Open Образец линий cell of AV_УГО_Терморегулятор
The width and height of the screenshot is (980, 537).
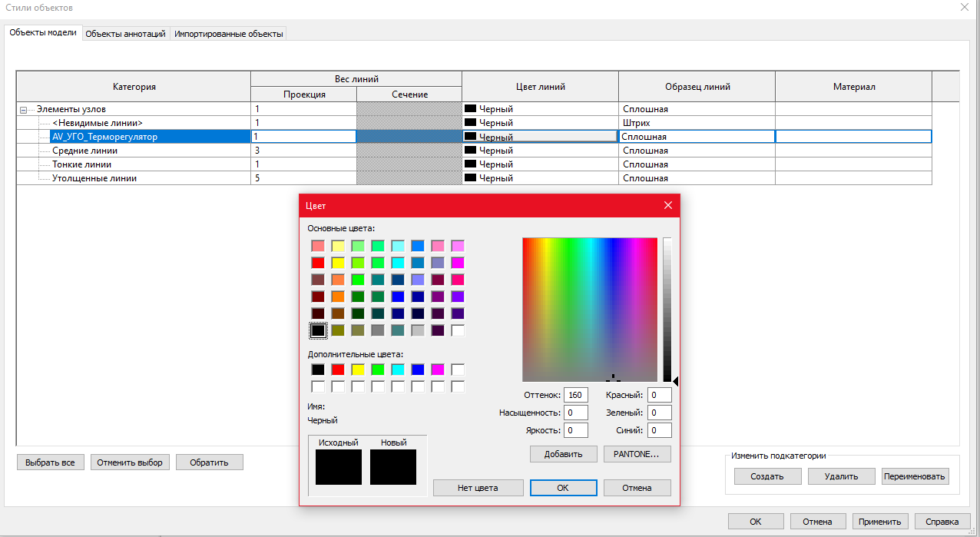click(697, 137)
